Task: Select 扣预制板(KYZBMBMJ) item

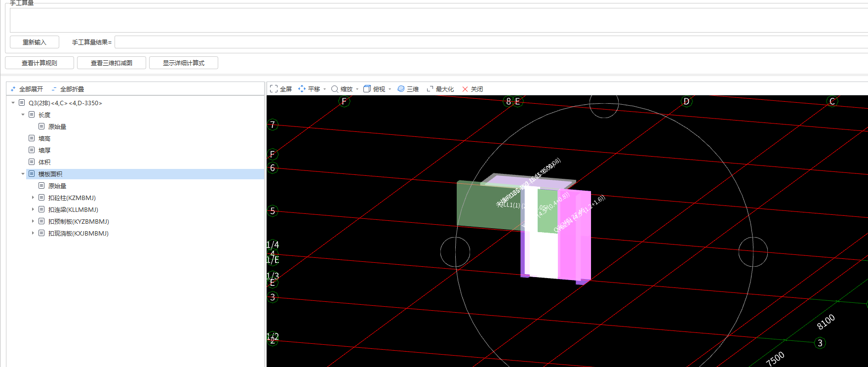Action: coord(79,221)
